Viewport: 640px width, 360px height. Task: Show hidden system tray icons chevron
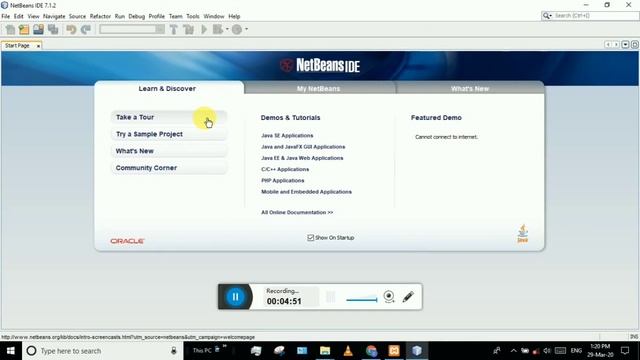[x=513, y=351]
